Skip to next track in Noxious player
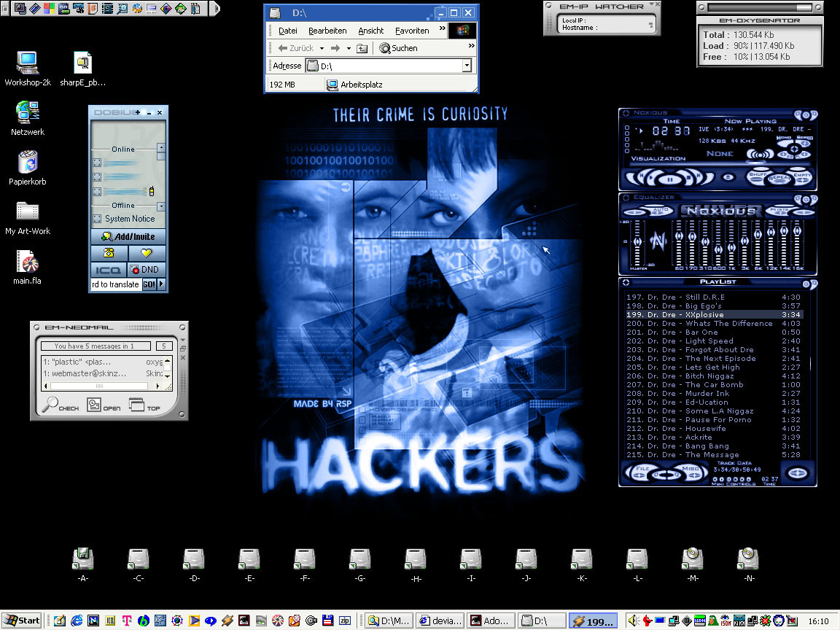This screenshot has height=630, width=840. (699, 175)
